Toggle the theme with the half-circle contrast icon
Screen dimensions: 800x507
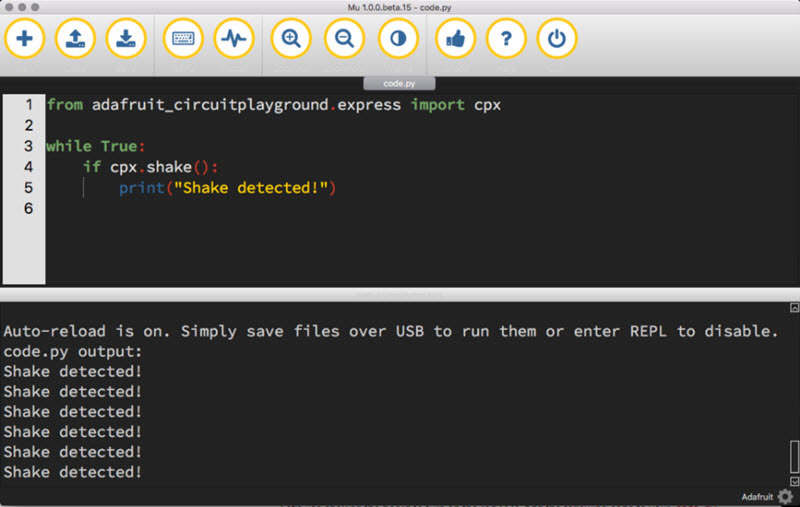pos(398,40)
